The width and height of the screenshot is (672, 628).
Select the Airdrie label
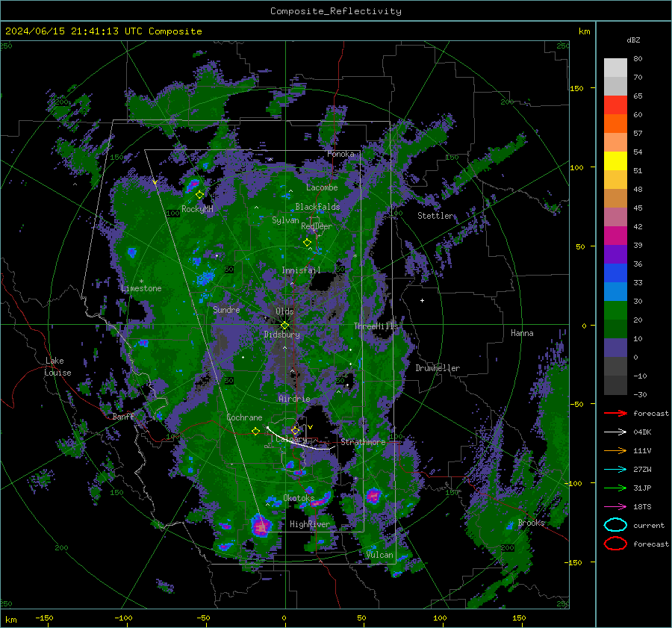click(x=294, y=399)
